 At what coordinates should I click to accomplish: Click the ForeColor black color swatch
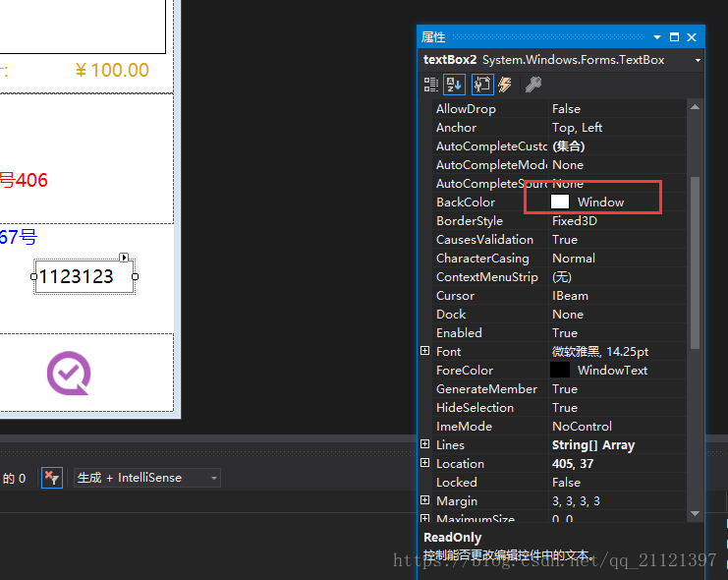point(560,370)
